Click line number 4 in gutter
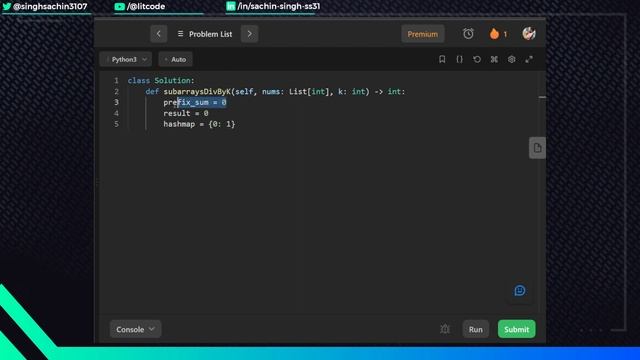 tap(116, 113)
